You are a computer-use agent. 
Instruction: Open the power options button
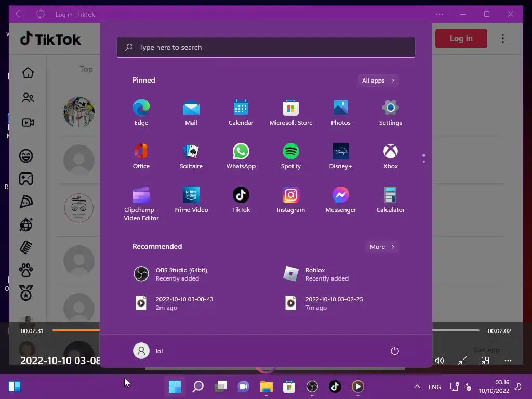tap(395, 351)
